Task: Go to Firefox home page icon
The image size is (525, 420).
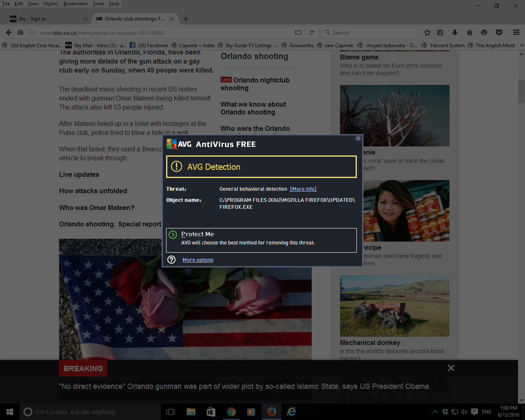Action: pyautogui.click(x=470, y=32)
